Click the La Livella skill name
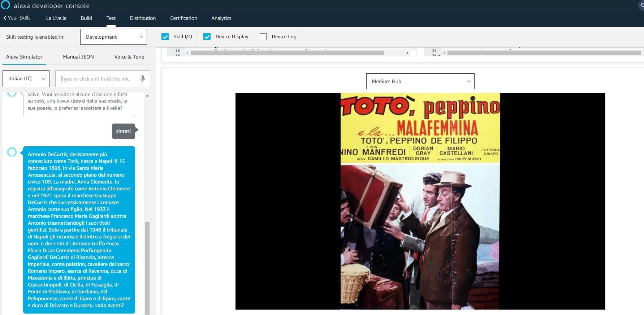Viewport: 644px width, 315px height. 56,18
